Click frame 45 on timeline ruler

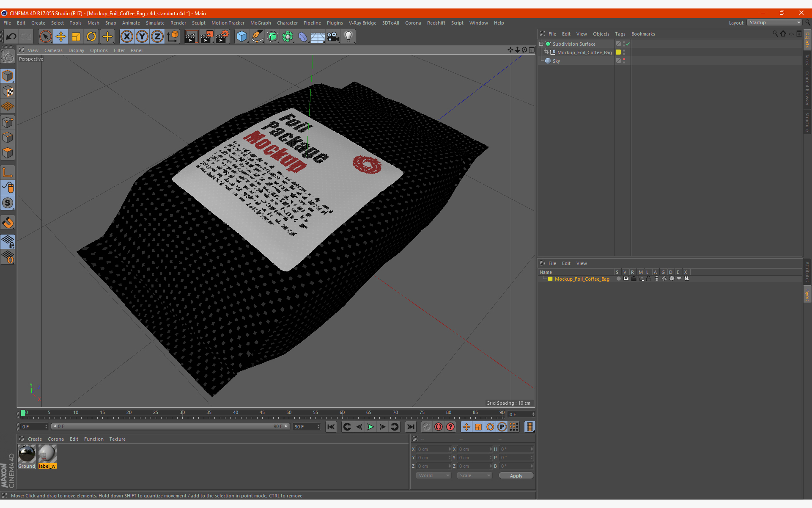coord(262,413)
